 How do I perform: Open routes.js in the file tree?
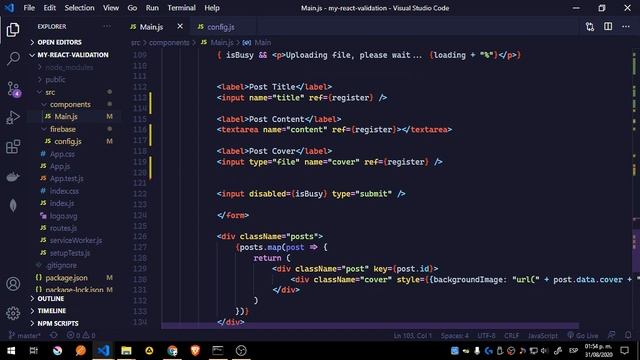pyautogui.click(x=63, y=228)
